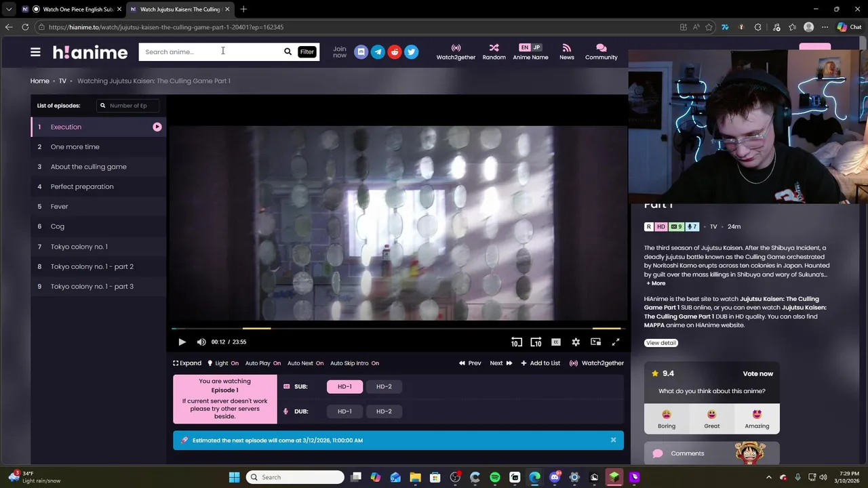868x488 pixels.
Task: Select SUB server HD-1
Action: click(x=344, y=386)
